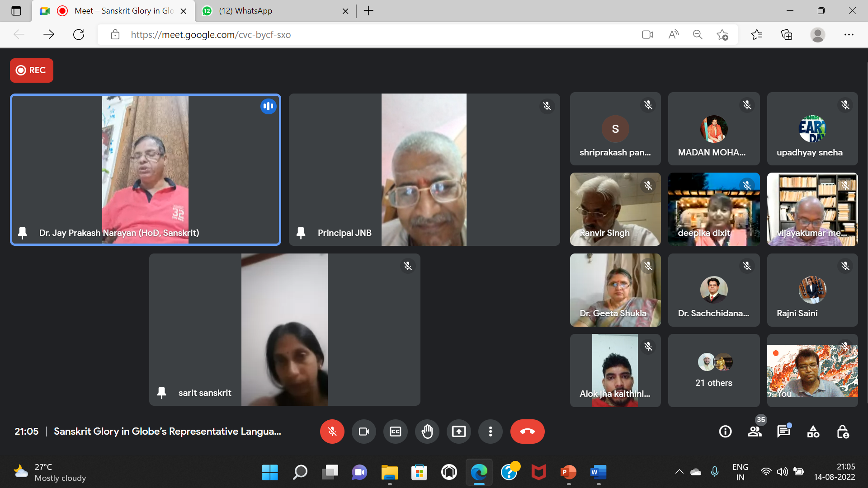The height and width of the screenshot is (488, 868).
Task: Open the 21 others participant tile
Action: click(x=713, y=371)
